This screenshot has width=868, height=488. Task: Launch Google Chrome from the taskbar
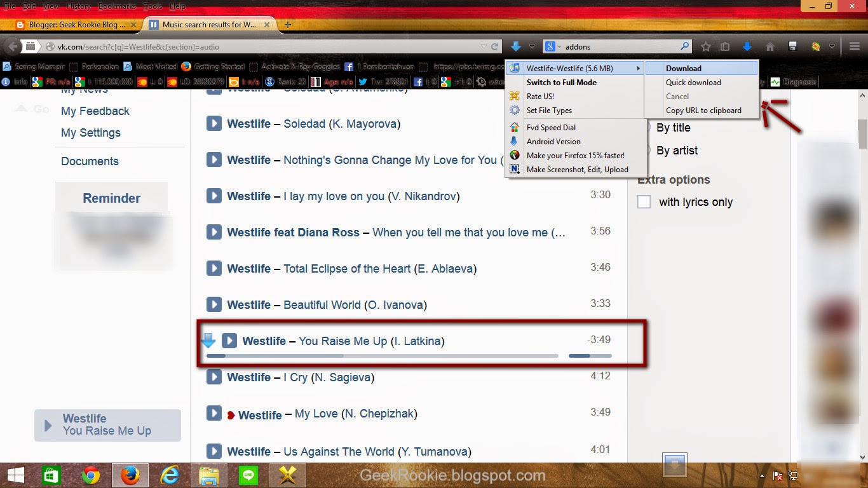click(x=91, y=475)
